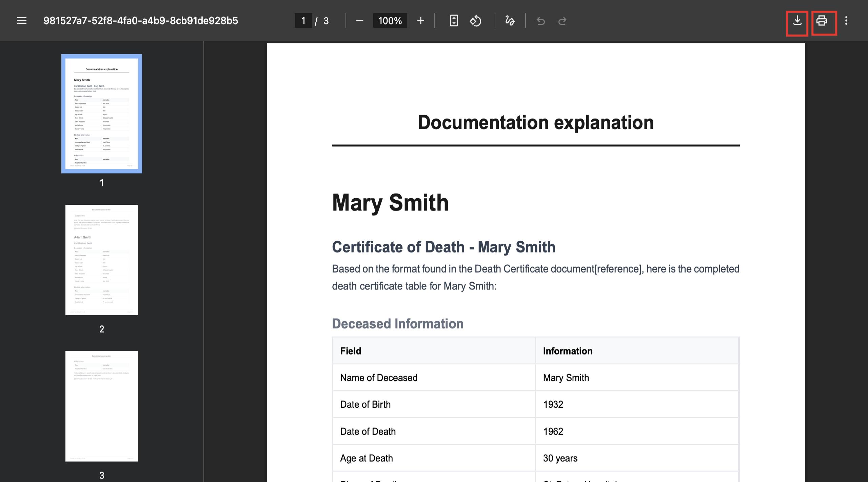Select the draw annotation tool
Image resolution: width=868 pixels, height=482 pixels.
(x=510, y=21)
